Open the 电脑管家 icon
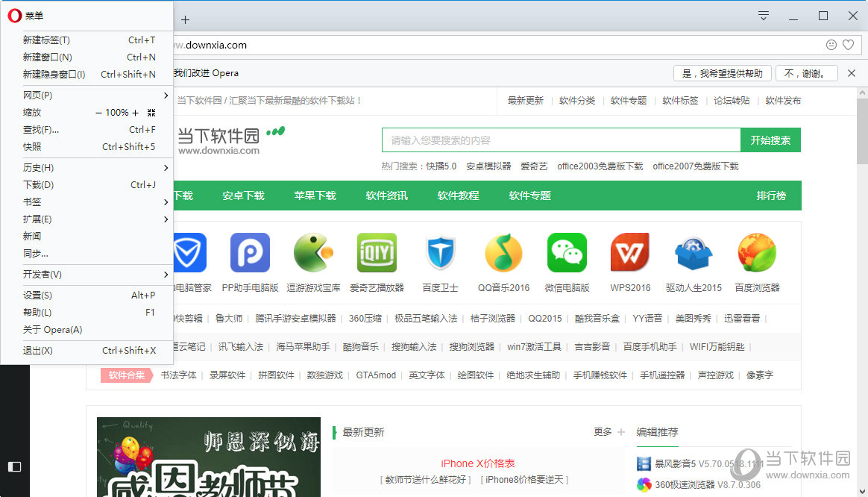 click(190, 253)
